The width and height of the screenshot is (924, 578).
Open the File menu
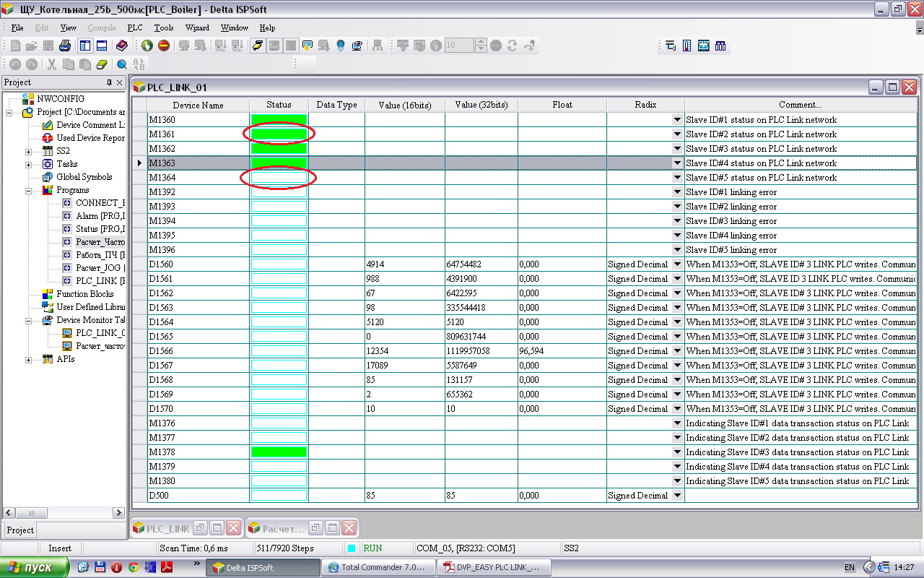click(x=17, y=27)
